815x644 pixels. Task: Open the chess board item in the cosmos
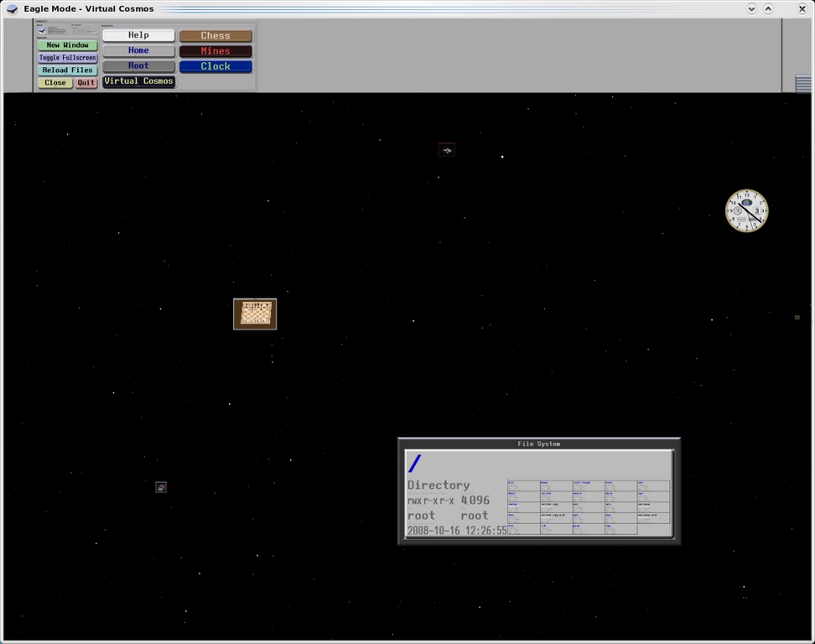pyautogui.click(x=255, y=314)
